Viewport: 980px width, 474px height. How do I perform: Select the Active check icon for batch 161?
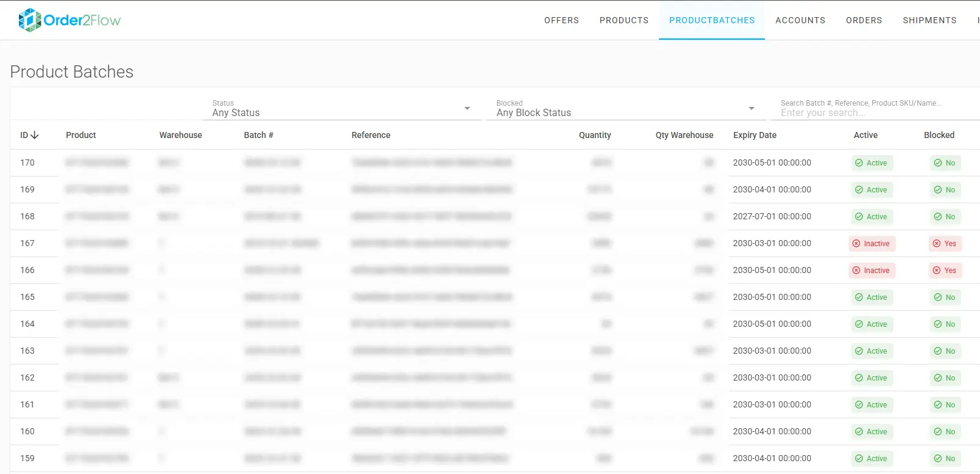tap(859, 405)
